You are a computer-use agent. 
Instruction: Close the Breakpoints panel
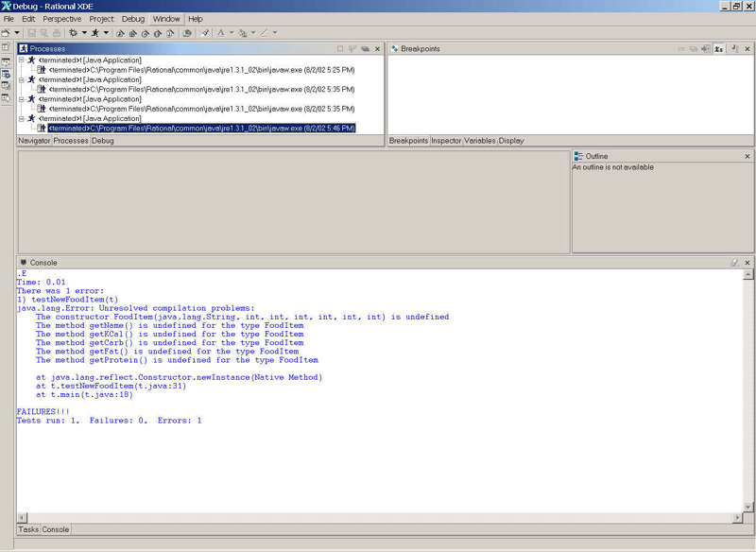tap(747, 49)
